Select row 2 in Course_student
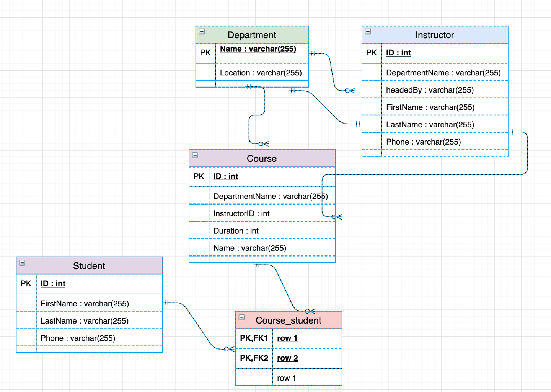551x392 pixels. [287, 358]
